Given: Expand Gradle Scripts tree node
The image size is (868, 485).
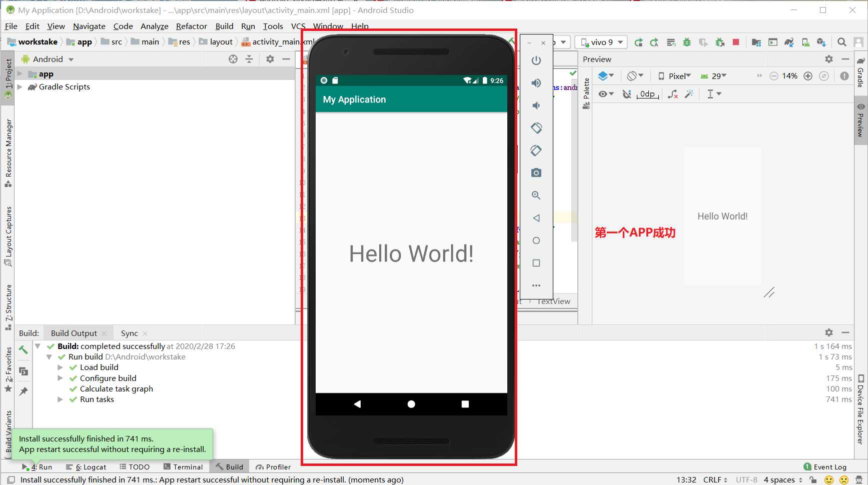Looking at the screenshot, I should pos(20,86).
